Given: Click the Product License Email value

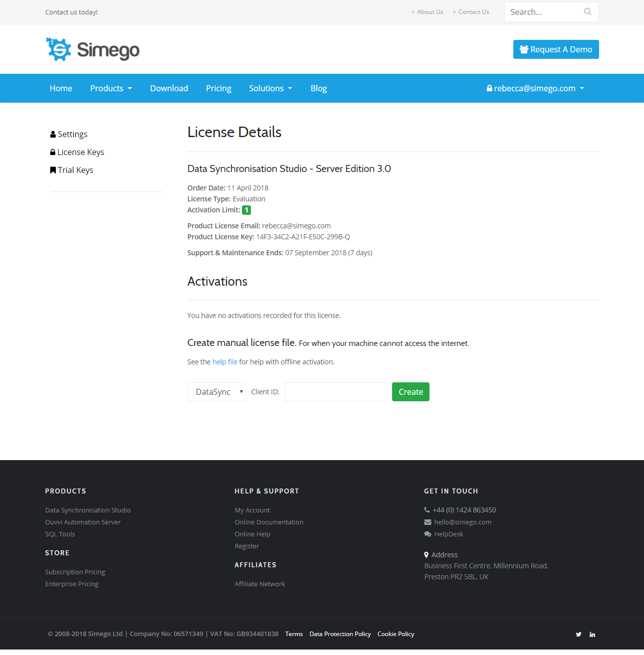Looking at the screenshot, I should tap(296, 226).
